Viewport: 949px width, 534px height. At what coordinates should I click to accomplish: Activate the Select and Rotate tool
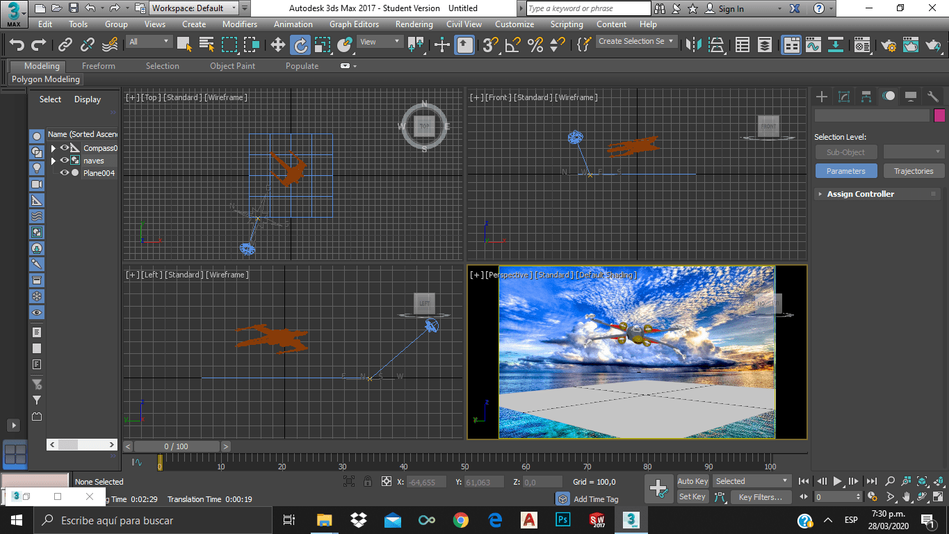(x=300, y=45)
